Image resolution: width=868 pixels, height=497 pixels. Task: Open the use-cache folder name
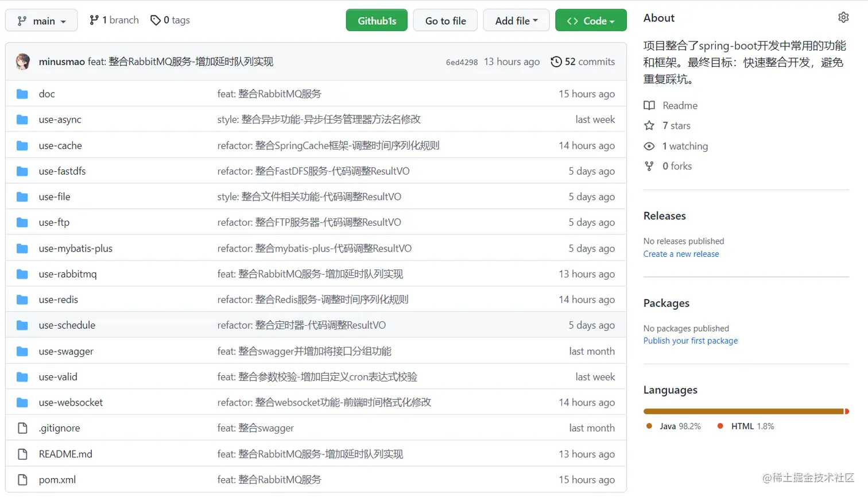(60, 145)
